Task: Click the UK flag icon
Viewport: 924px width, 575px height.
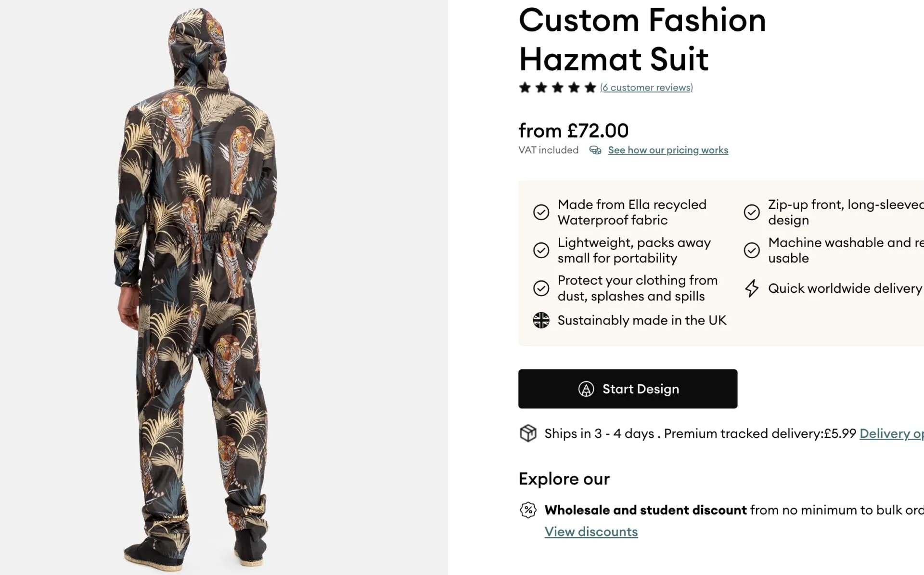Action: pos(541,320)
